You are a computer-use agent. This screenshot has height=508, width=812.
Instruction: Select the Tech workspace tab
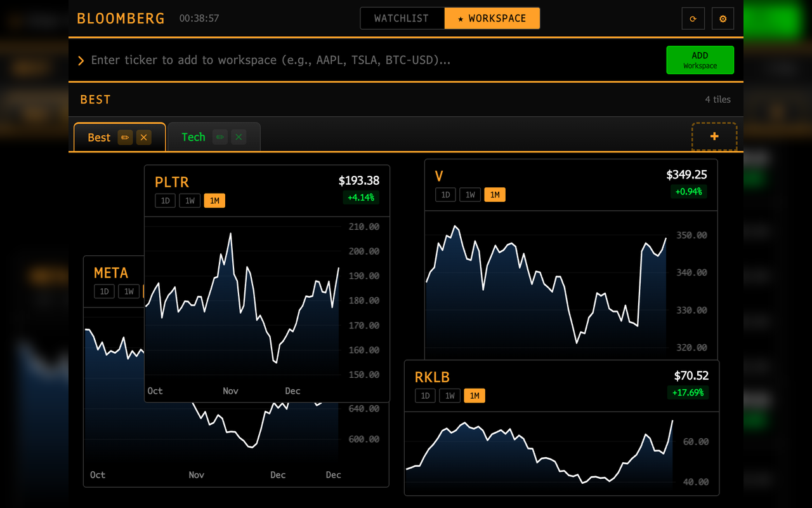pos(193,137)
